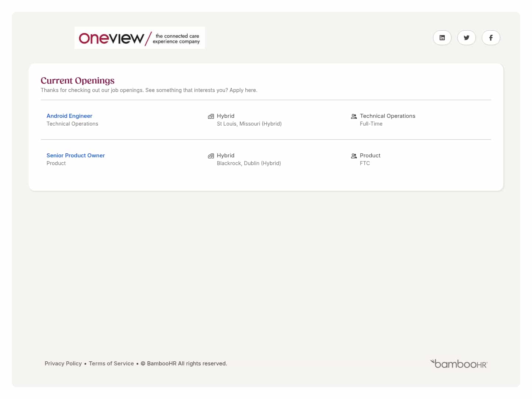The height and width of the screenshot is (399, 532).
Task: Click location icon beside St Louis Hybrid
Action: pos(211,116)
